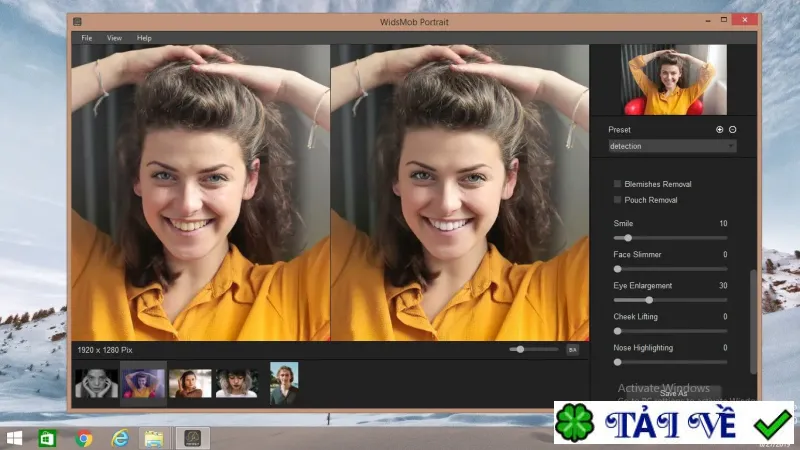This screenshot has height=450, width=800.
Task: Click the Save As button
Action: coord(673,393)
